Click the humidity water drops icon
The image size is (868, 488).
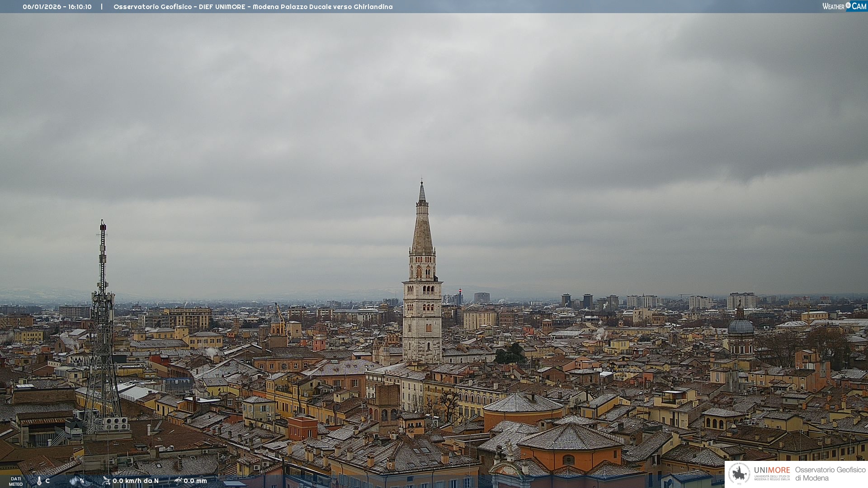click(74, 481)
